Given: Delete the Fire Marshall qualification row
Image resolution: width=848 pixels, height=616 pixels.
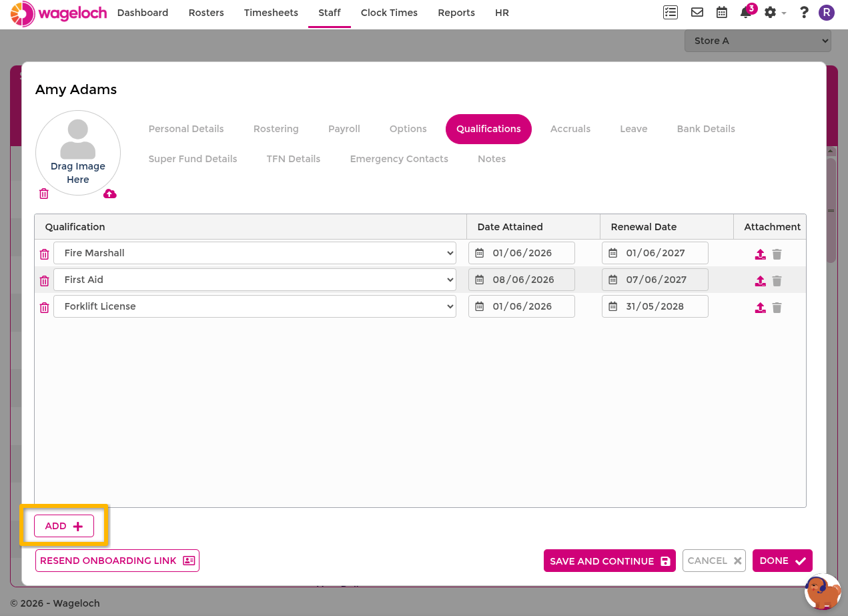Looking at the screenshot, I should [x=44, y=254].
